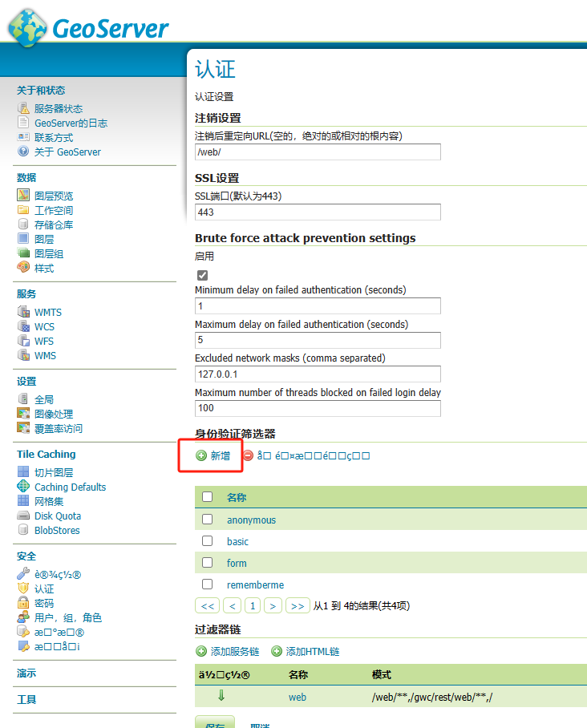This screenshot has height=728, width=587.
Task: Open WMTS service settings
Action: pyautogui.click(x=47, y=312)
